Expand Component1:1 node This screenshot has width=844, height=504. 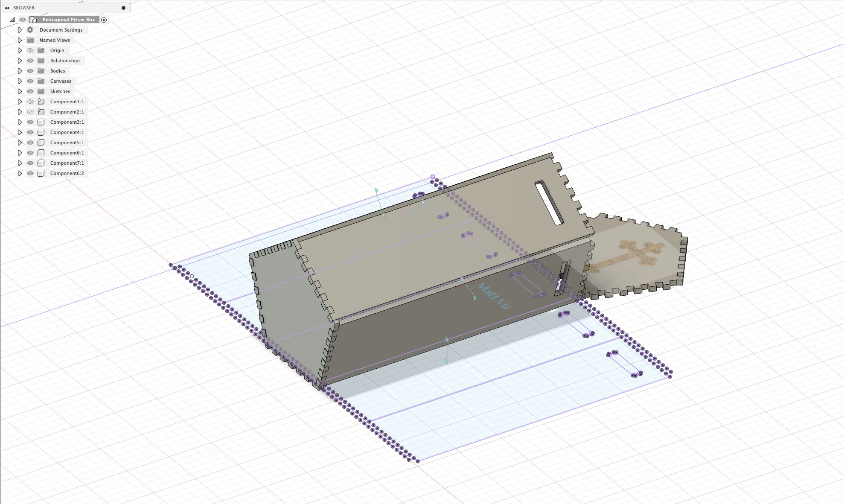[20, 102]
